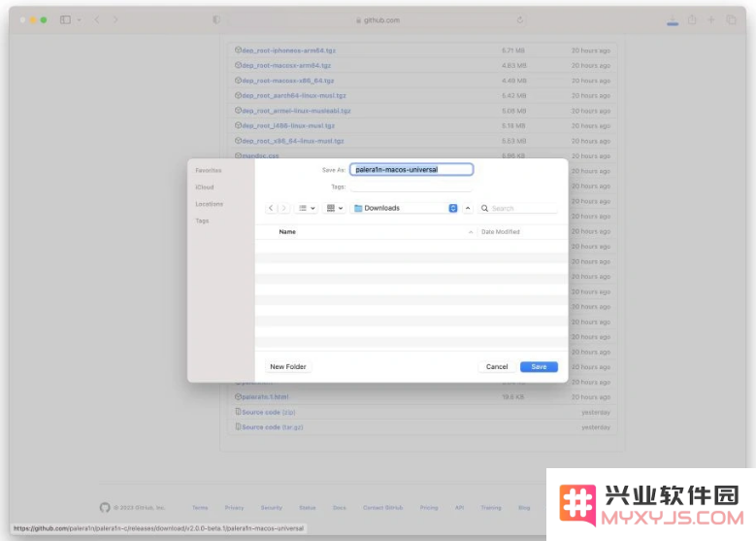The height and width of the screenshot is (541, 756).
Task: Click GitHub logo in footer
Action: [x=105, y=508]
